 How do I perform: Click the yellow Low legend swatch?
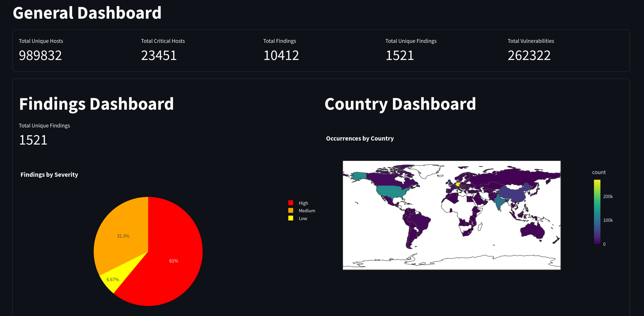(x=290, y=218)
